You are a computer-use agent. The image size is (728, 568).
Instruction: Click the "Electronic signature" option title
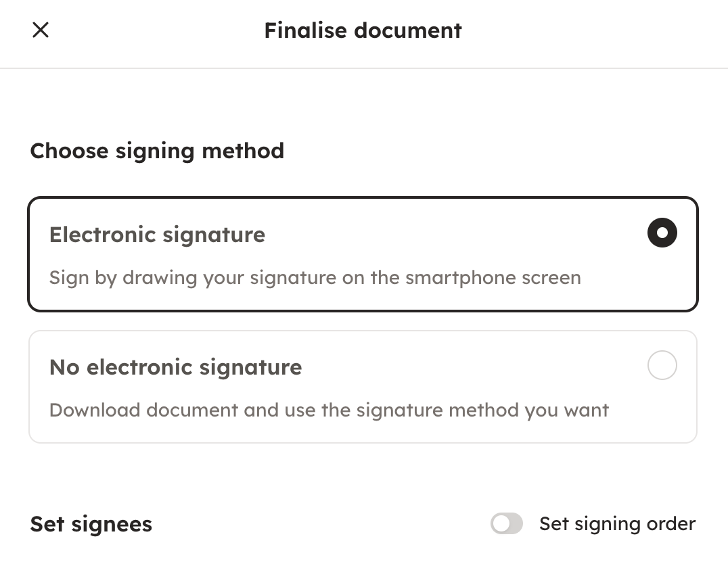click(157, 235)
